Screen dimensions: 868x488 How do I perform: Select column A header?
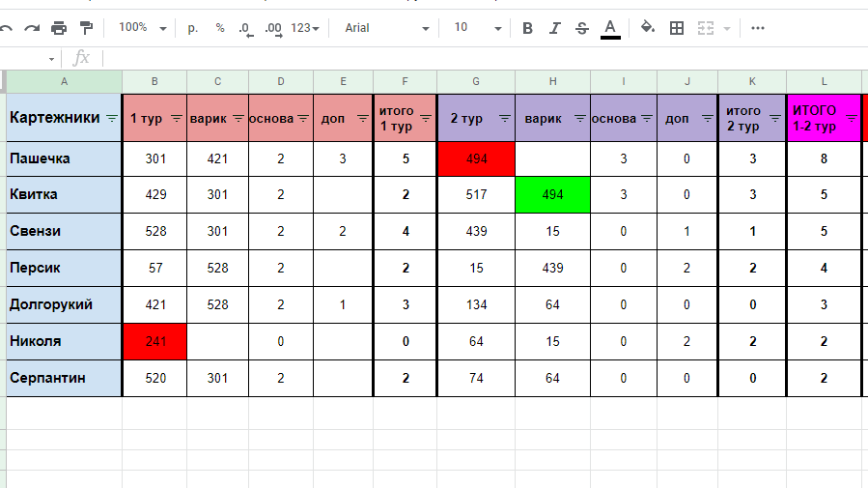(65, 82)
